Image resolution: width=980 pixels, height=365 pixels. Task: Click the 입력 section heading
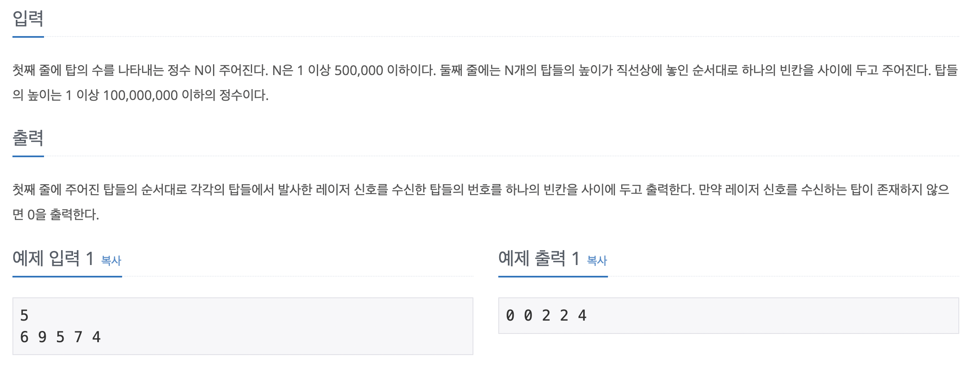pos(28,18)
